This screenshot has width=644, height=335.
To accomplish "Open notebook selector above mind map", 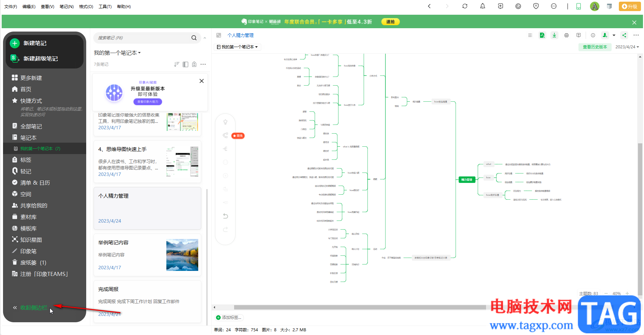I will pos(237,47).
